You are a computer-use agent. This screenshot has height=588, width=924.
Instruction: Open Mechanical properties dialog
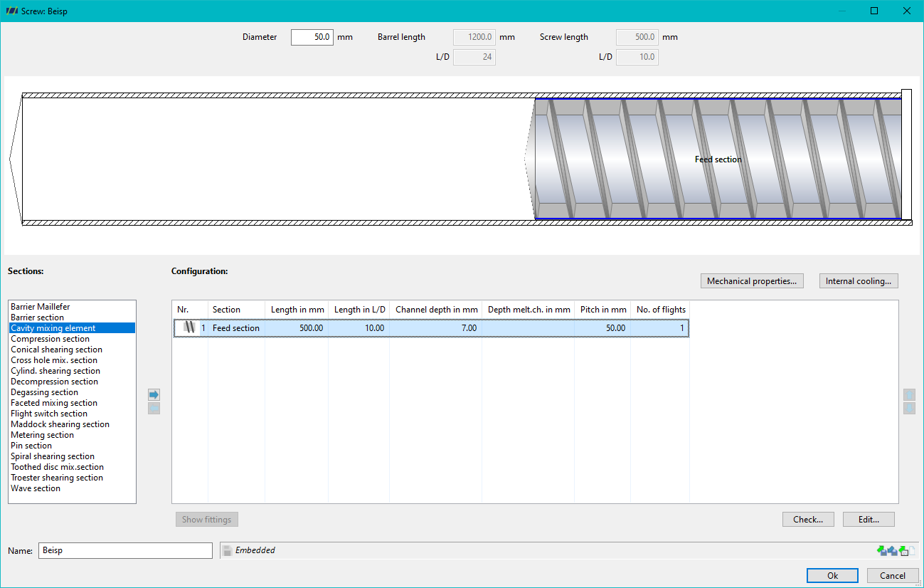click(753, 281)
